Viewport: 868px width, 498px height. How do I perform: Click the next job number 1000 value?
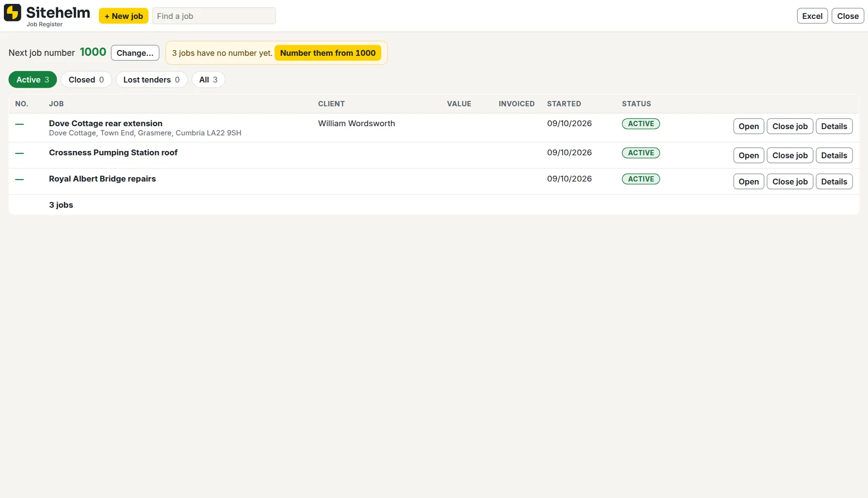click(x=93, y=52)
